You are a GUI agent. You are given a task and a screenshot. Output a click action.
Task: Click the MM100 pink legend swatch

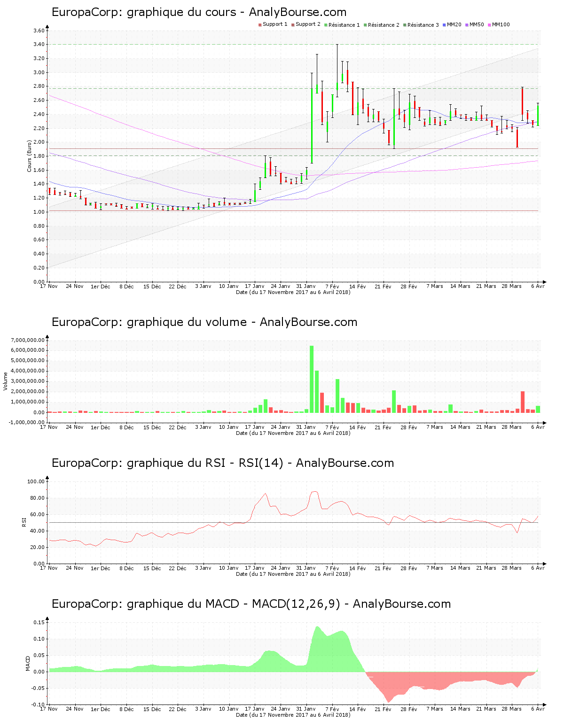click(x=489, y=25)
